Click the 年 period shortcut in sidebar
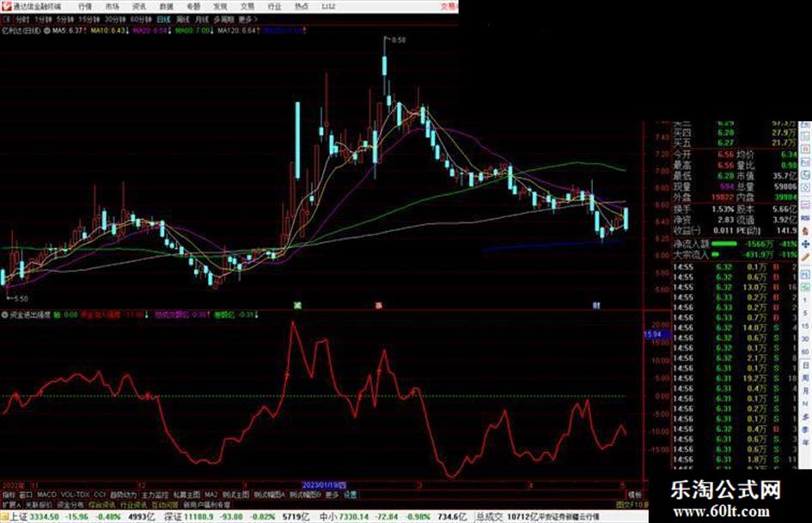Screen dimensions: 812x523 click(805, 443)
